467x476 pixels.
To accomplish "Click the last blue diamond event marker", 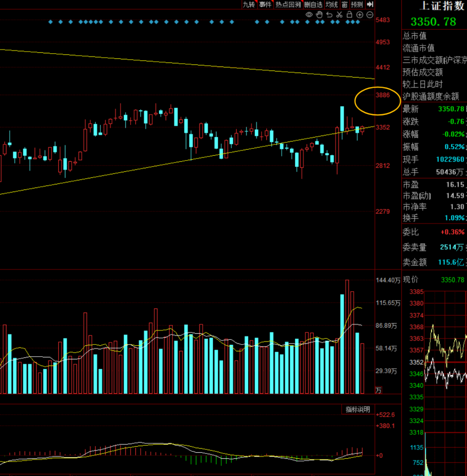I will (358, 22).
